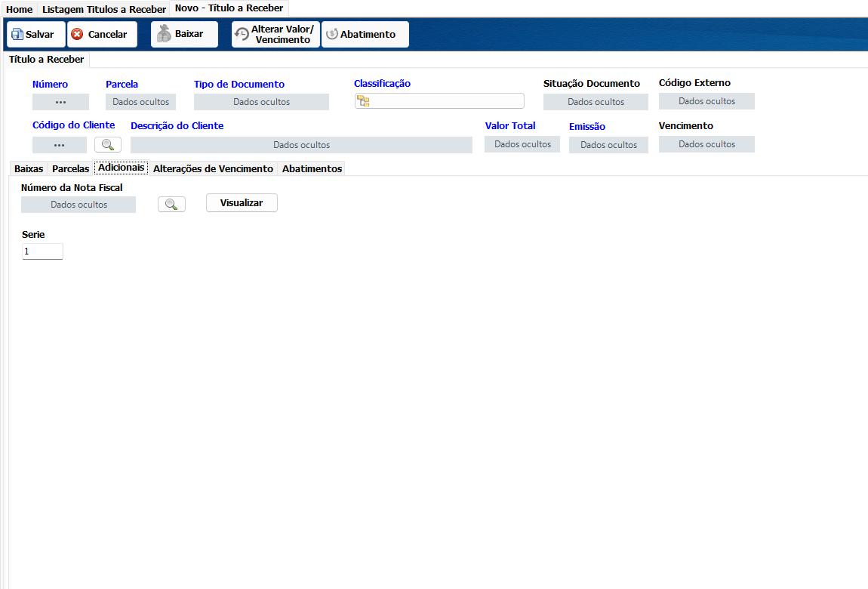Click the Visualizar button
This screenshot has height=589, width=868.
tap(242, 203)
